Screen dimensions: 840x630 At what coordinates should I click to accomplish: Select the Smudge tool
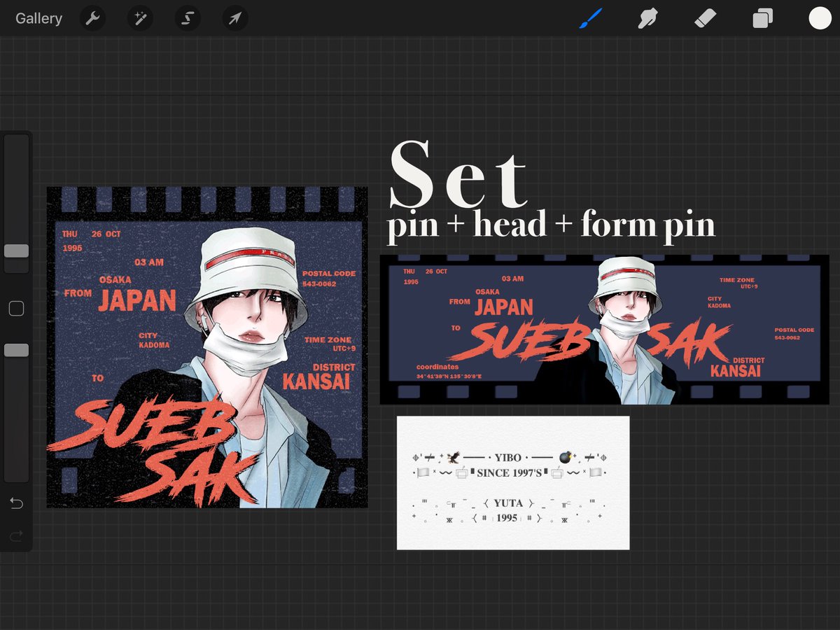[x=649, y=18]
